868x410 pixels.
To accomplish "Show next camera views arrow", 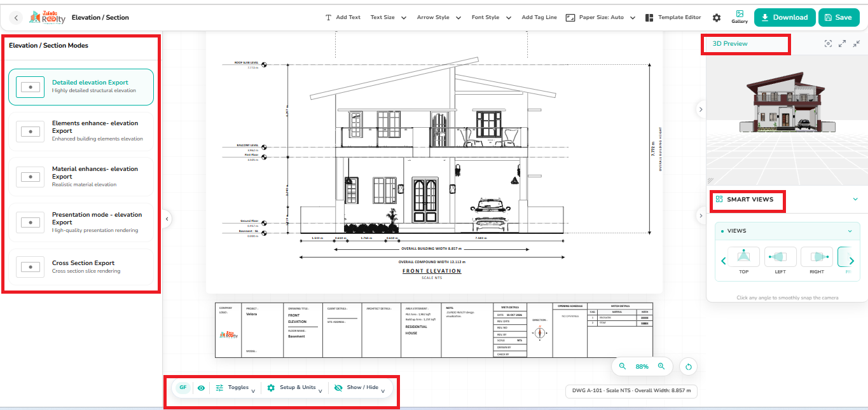I will coord(852,261).
